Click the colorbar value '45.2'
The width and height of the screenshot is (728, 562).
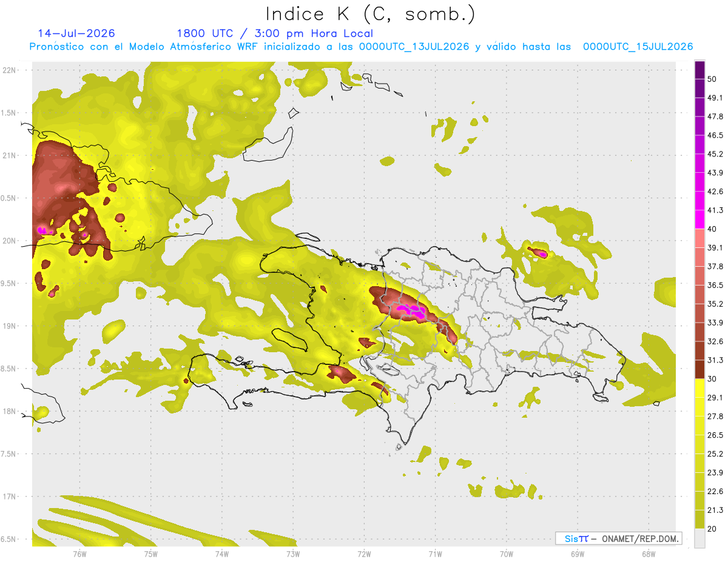pos(715,154)
